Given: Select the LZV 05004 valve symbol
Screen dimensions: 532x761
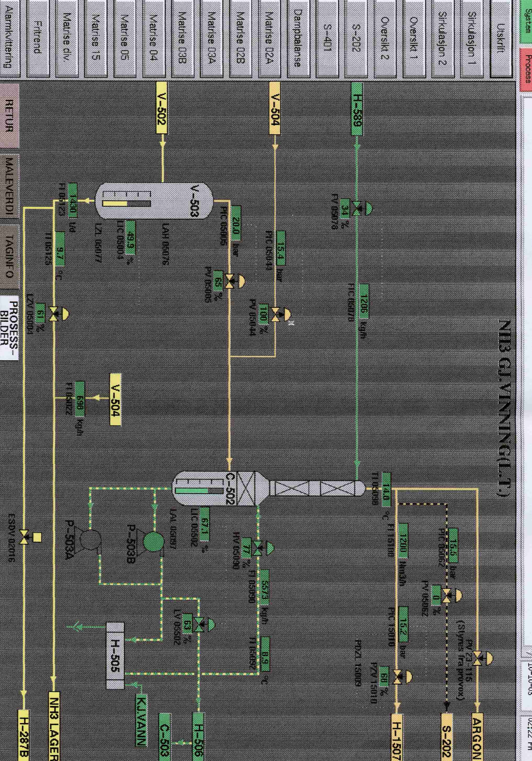Looking at the screenshot, I should pyautogui.click(x=59, y=314).
